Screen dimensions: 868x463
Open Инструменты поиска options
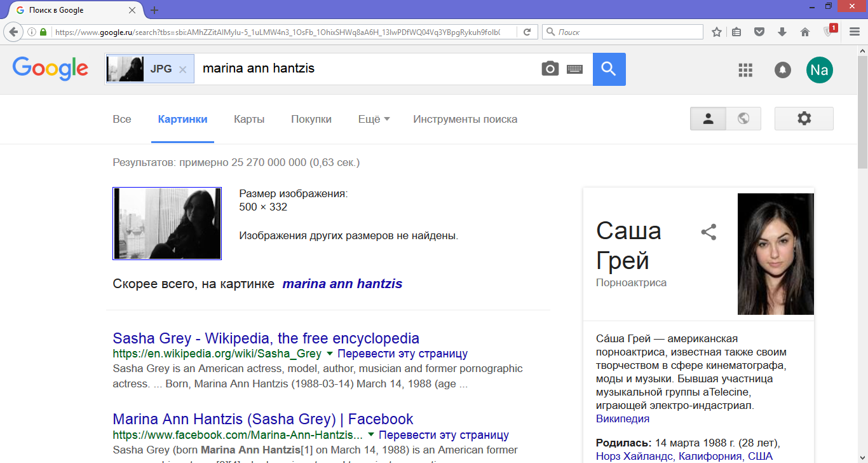coord(465,119)
